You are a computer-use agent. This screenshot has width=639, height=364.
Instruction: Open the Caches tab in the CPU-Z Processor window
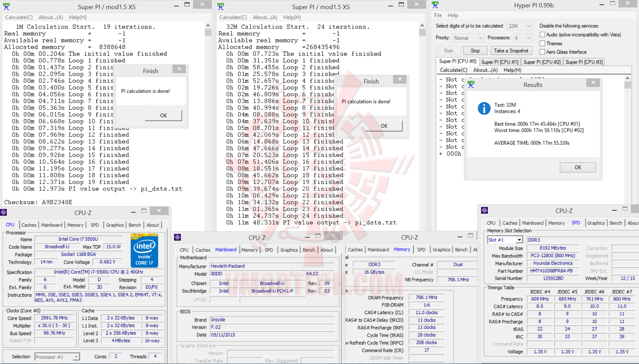[29, 225]
